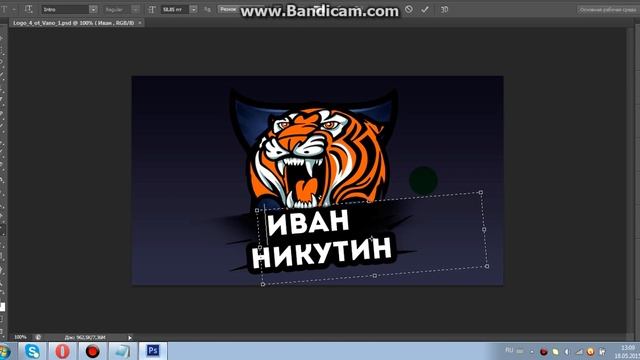The image size is (640, 360).
Task: Open Skype from the taskbar
Action: click(32, 351)
